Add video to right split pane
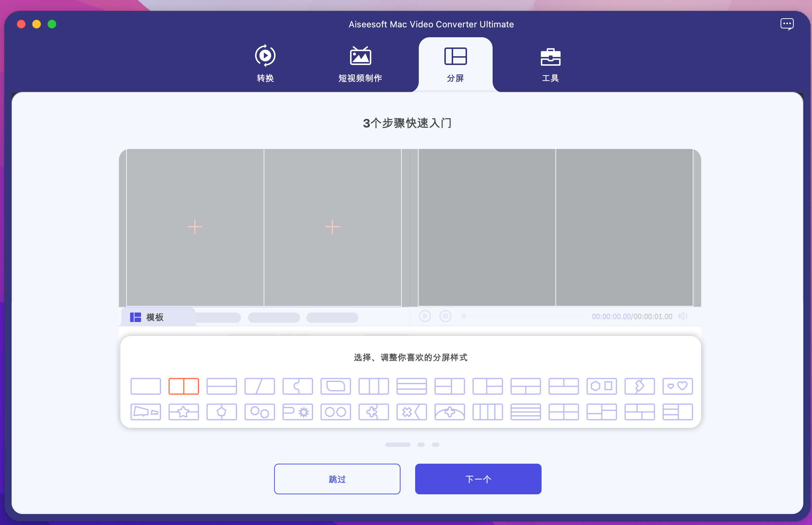812x525 pixels. [x=332, y=227]
